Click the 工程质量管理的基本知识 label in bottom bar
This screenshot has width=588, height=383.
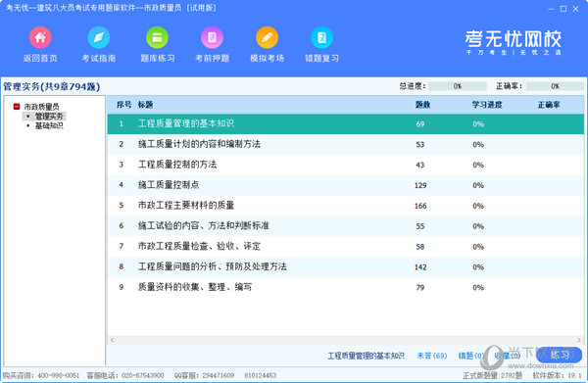[x=366, y=356]
